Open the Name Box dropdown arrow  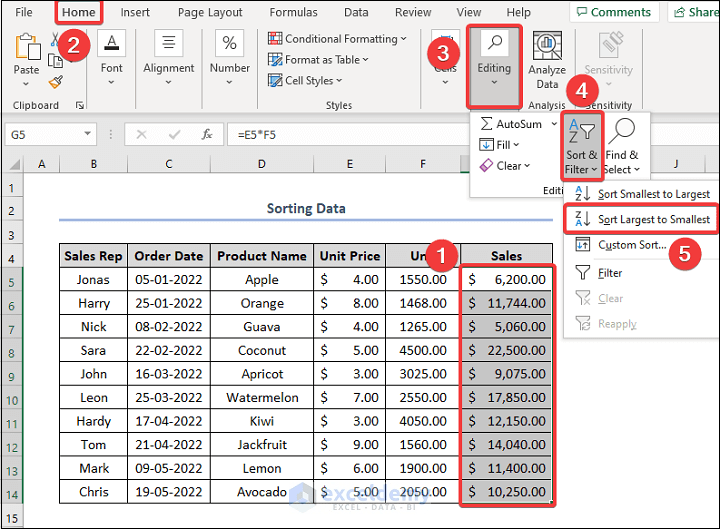coord(87,134)
